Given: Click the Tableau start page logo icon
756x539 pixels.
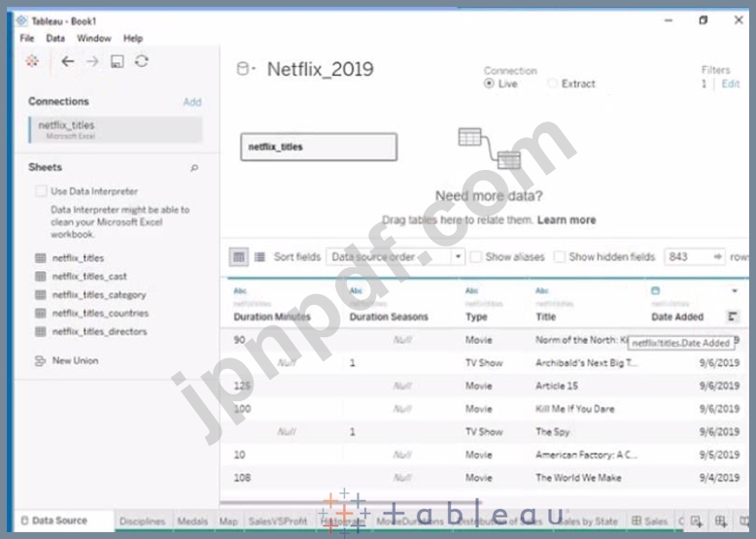Looking at the screenshot, I should tap(33, 61).
